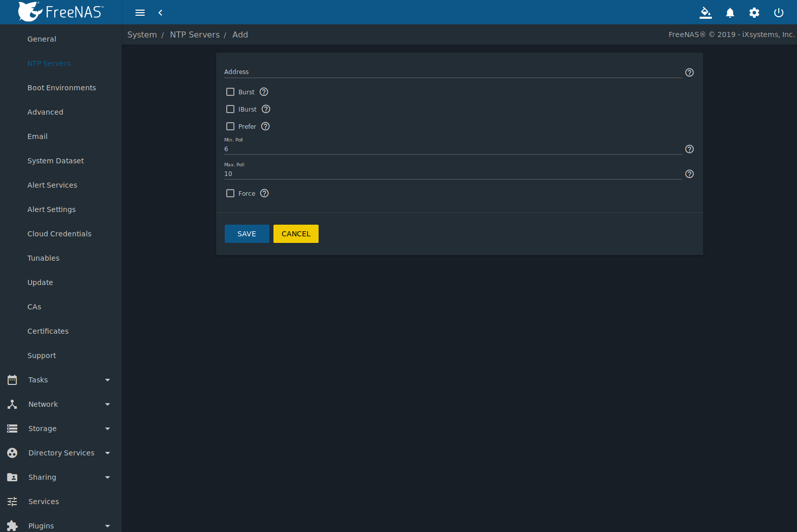Click the FreeNAS logo

tap(61, 12)
